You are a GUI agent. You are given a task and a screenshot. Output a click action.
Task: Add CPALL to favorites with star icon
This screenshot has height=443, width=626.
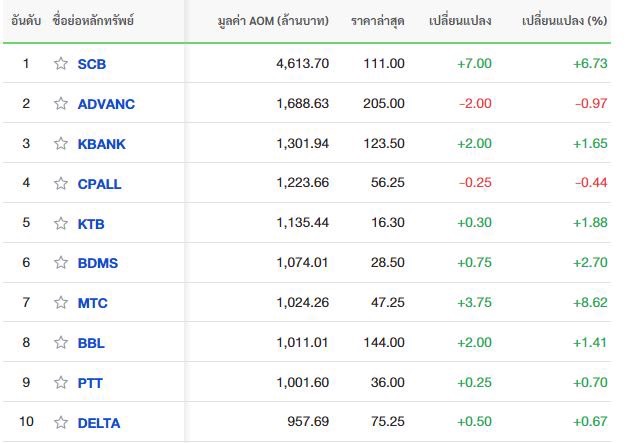coord(61,183)
